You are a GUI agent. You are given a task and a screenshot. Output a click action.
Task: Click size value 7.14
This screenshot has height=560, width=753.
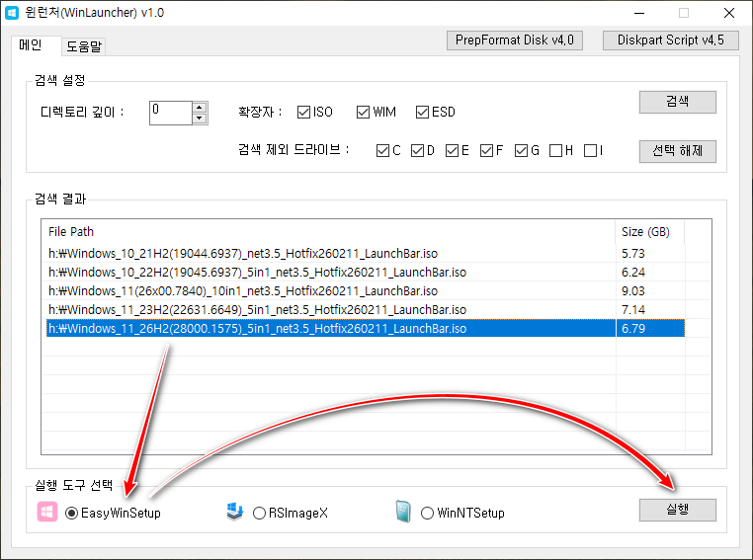click(x=633, y=309)
